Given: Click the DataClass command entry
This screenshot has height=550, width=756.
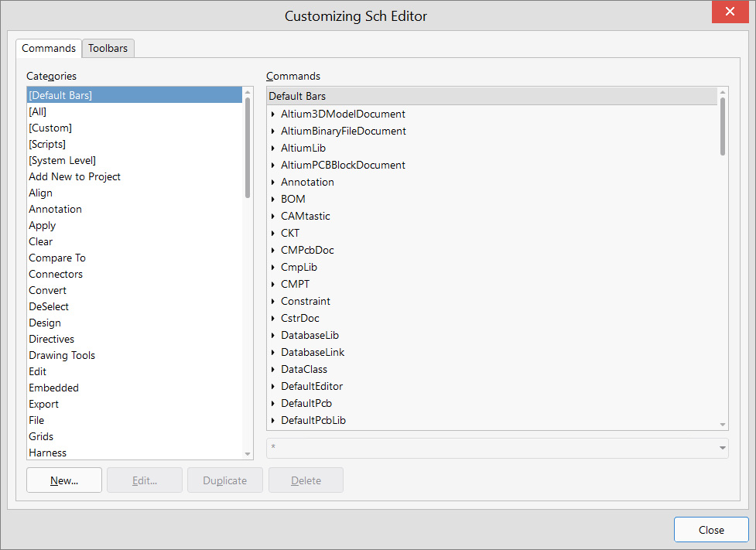Looking at the screenshot, I should tap(304, 369).
